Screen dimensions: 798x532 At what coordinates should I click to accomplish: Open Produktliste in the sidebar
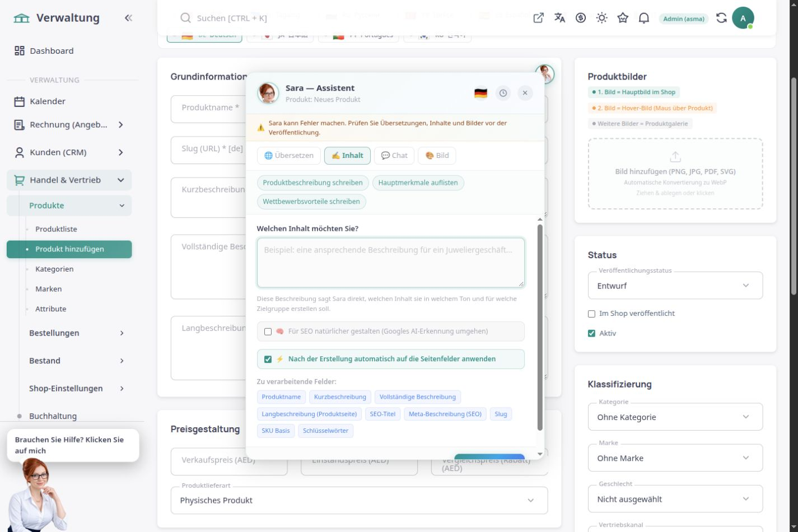coord(56,229)
